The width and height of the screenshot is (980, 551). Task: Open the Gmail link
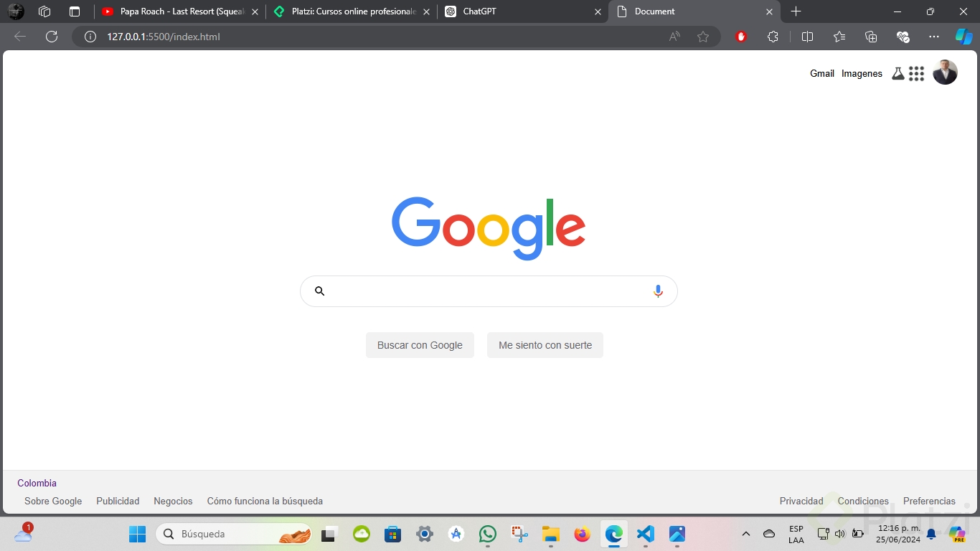coord(822,73)
